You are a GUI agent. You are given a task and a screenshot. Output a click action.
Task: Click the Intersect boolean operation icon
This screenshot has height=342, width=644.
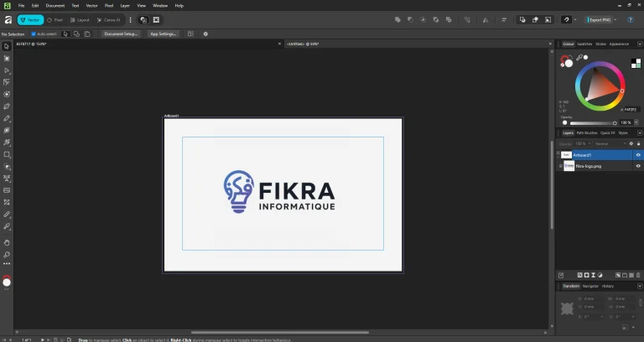point(423,20)
